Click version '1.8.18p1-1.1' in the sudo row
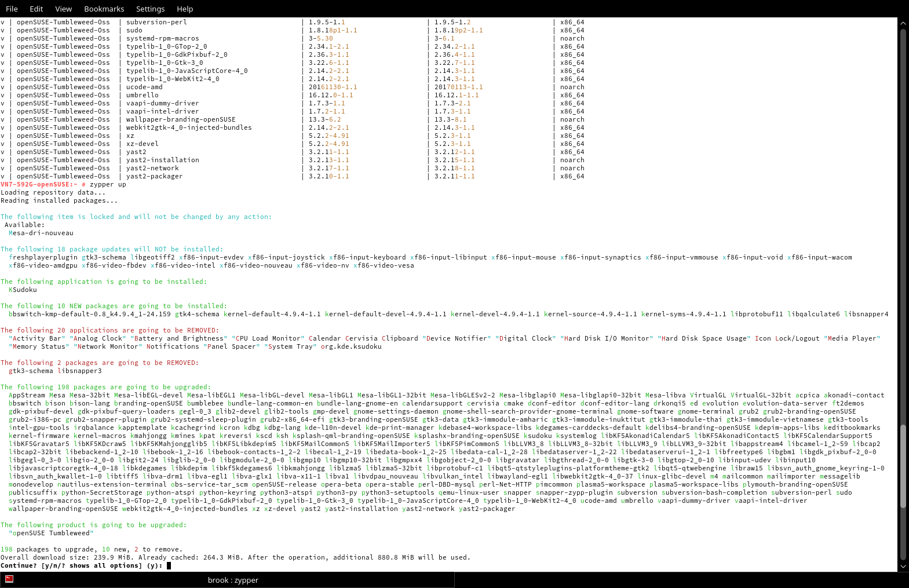The height and width of the screenshot is (588, 909). (x=333, y=30)
